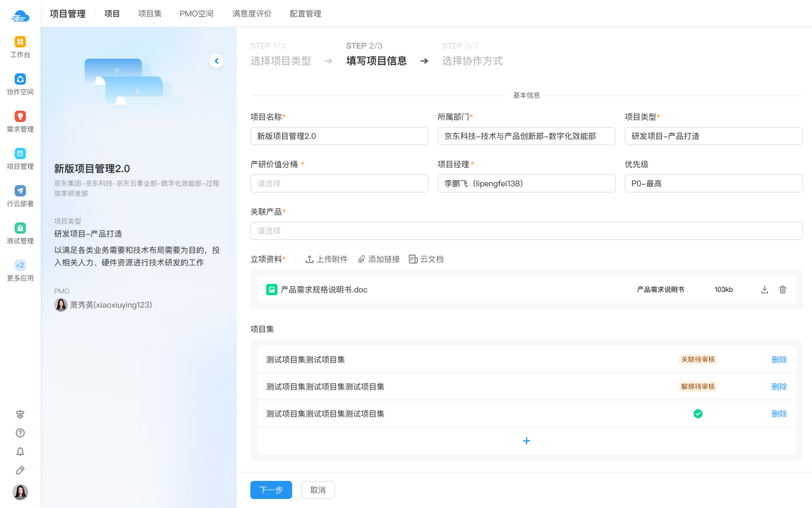Click 删除 for the 关联待审核 project set
Image resolution: width=812 pixels, height=508 pixels.
pos(779,359)
